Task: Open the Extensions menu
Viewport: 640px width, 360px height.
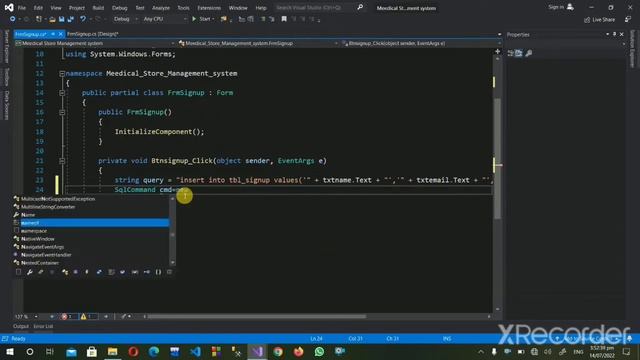Action: pyautogui.click(x=209, y=8)
